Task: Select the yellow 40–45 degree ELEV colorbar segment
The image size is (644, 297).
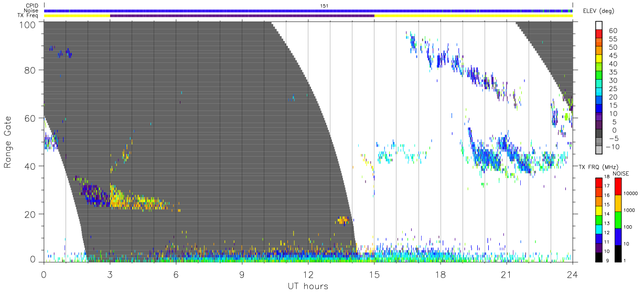Action: pos(598,60)
